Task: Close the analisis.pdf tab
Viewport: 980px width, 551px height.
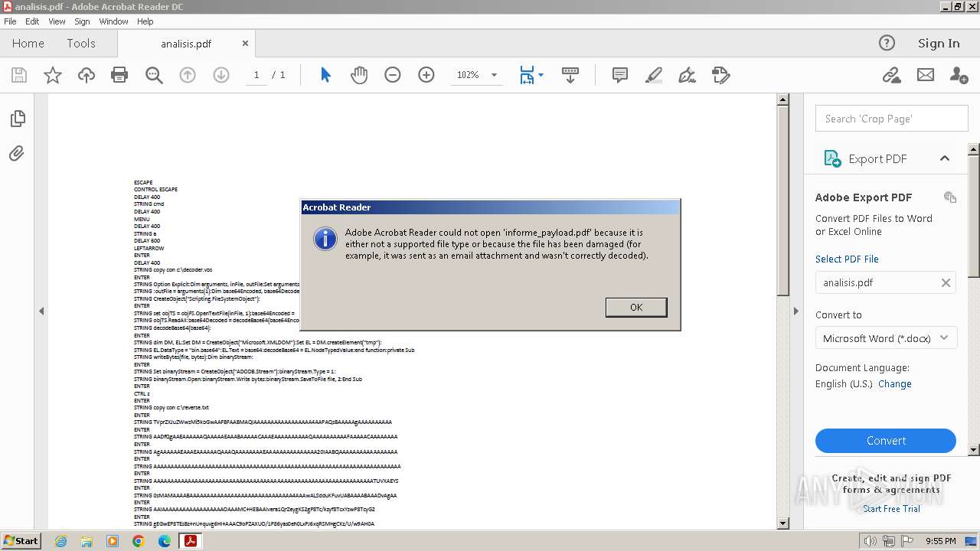Action: (245, 44)
